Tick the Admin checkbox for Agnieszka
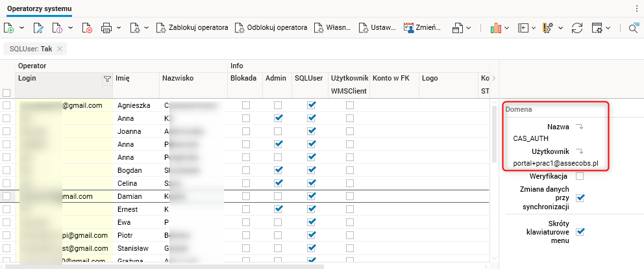 point(278,105)
